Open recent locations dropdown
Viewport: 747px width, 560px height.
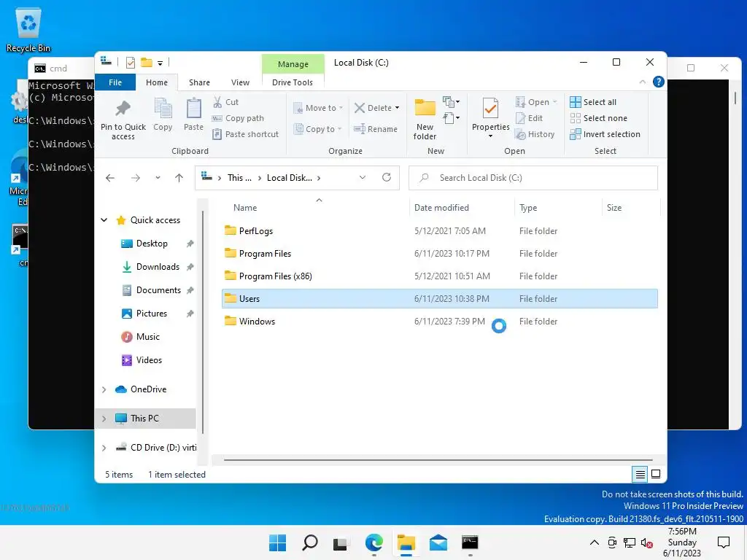[x=158, y=178]
